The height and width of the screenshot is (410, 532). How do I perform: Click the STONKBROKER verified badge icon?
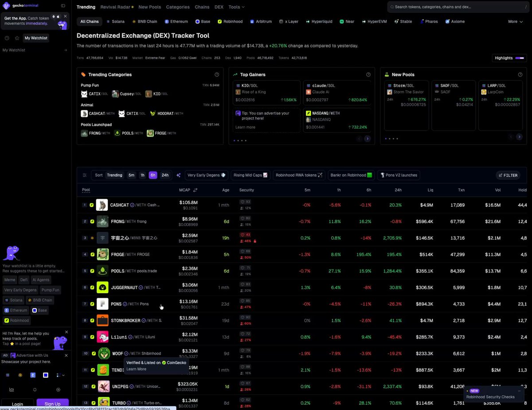click(x=144, y=320)
